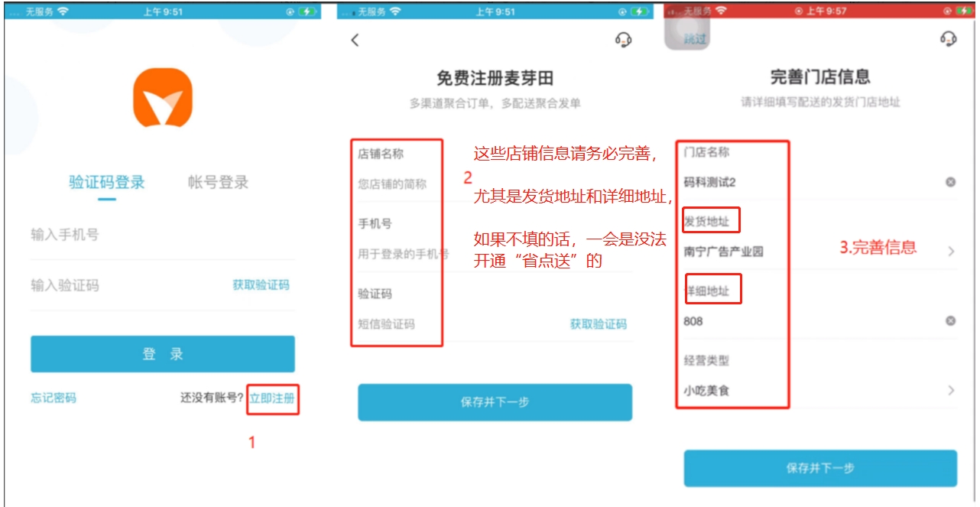The height and width of the screenshot is (507, 980).
Task: Focus the 输入手机号 field
Action: pos(163,235)
